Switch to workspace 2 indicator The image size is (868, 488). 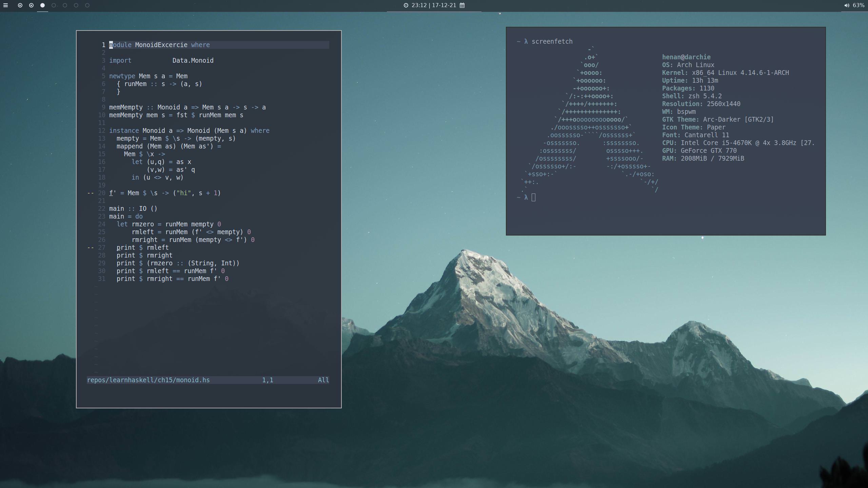31,5
